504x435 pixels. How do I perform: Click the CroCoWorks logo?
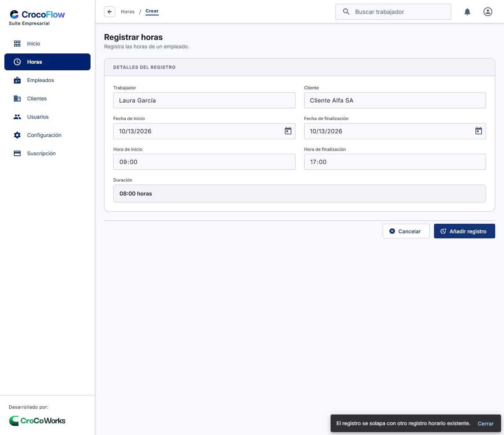[37, 421]
